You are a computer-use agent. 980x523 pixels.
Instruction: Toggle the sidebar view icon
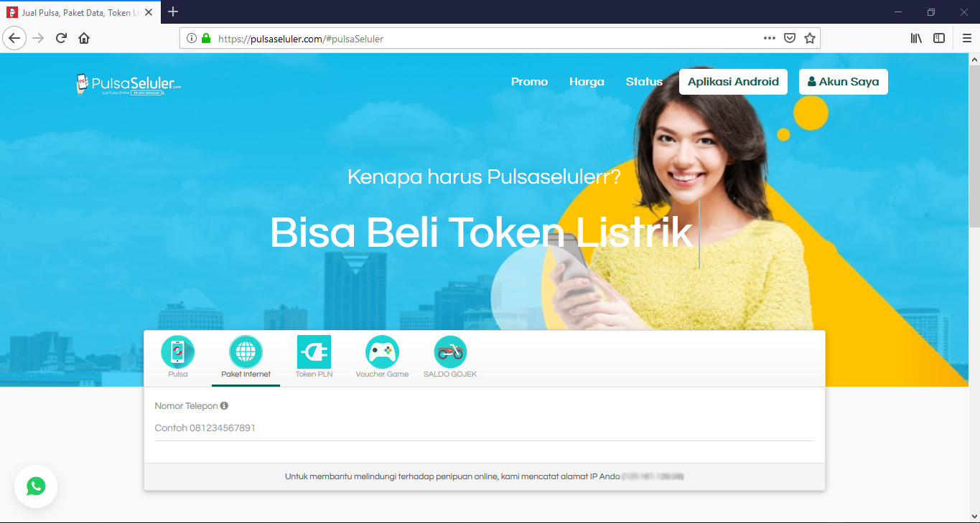pyautogui.click(x=939, y=39)
